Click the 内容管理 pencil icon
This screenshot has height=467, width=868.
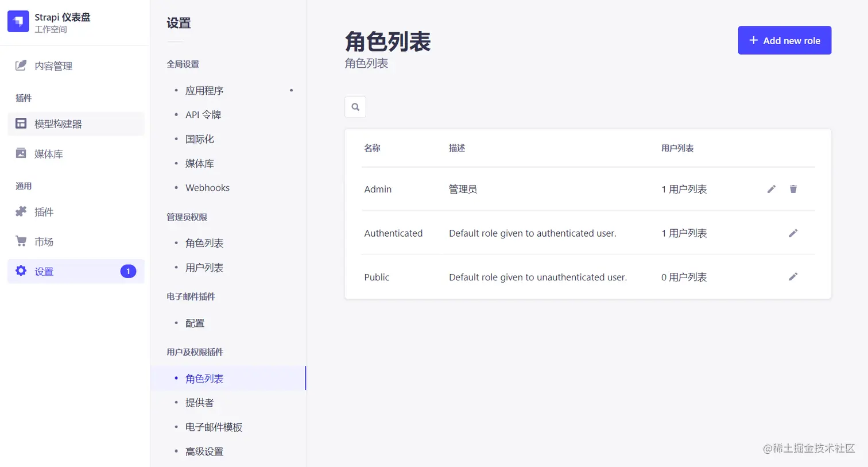pos(21,65)
